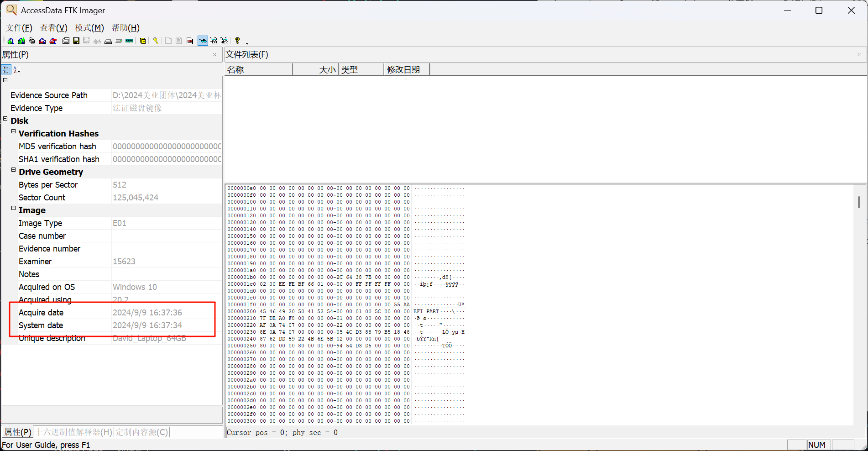Image resolution: width=868 pixels, height=451 pixels.
Task: Click the Detect EFS Encryption key icon
Action: pyautogui.click(x=156, y=41)
